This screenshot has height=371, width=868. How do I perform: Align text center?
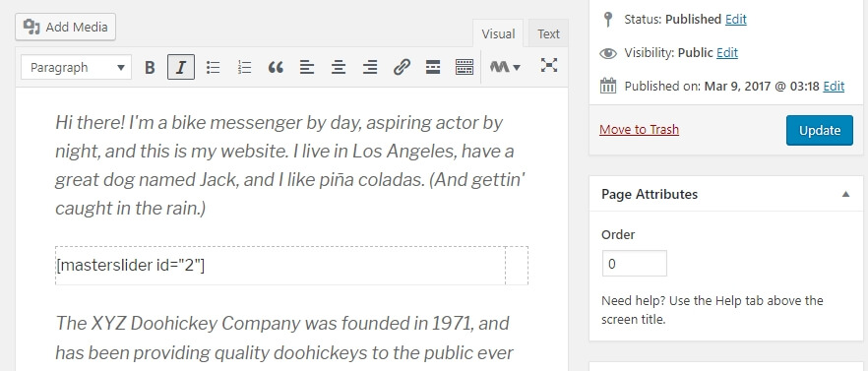339,67
